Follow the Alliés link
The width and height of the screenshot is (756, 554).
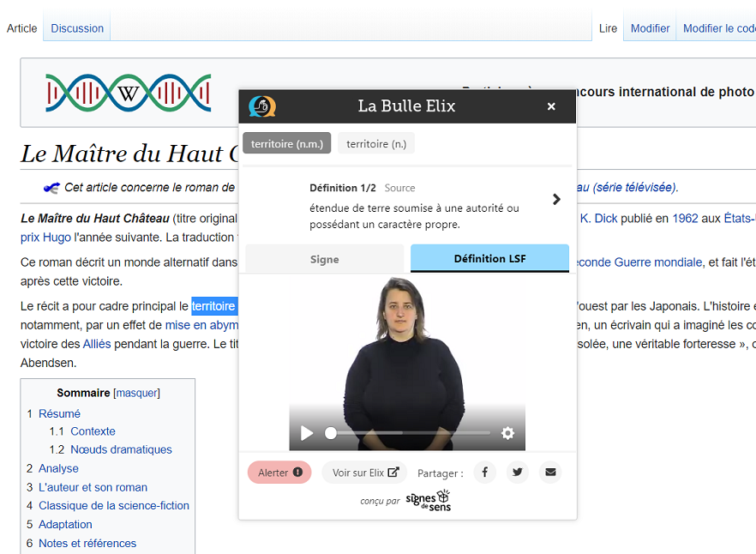click(97, 344)
